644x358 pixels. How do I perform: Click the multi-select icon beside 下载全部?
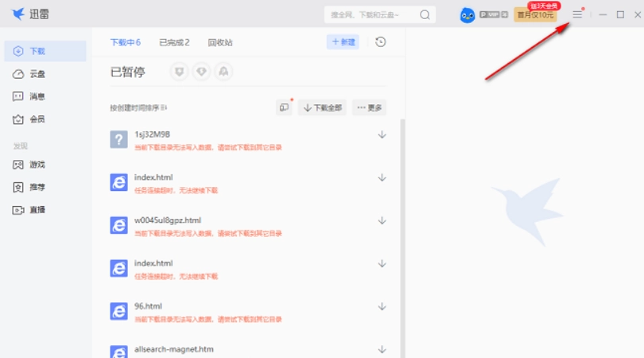(x=284, y=107)
